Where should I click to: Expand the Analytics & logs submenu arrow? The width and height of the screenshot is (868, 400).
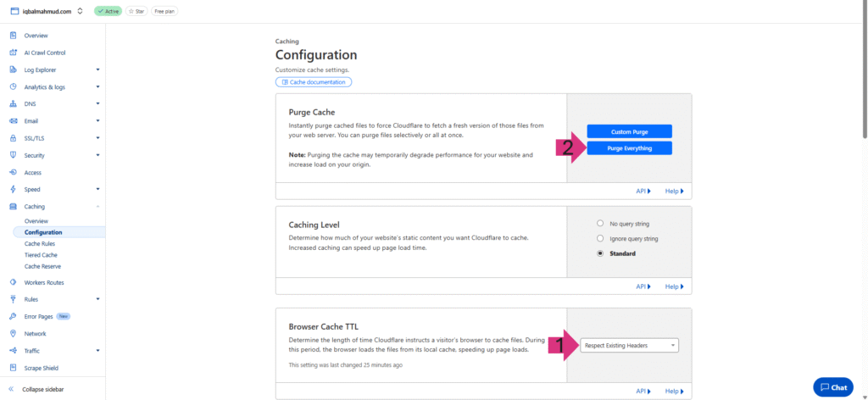pyautogui.click(x=98, y=86)
